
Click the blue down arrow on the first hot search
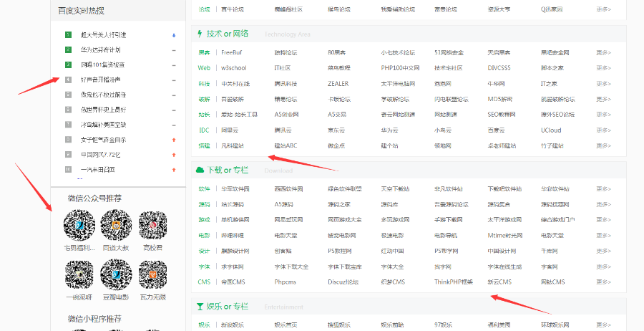(x=174, y=35)
